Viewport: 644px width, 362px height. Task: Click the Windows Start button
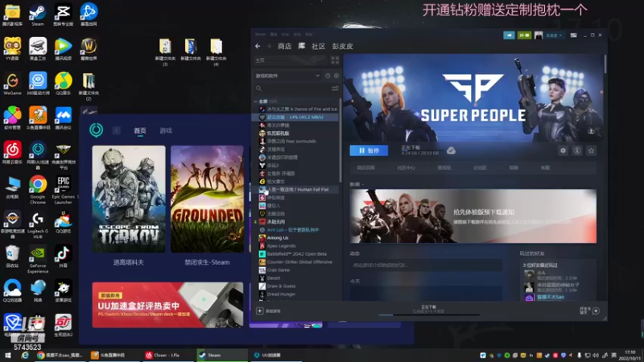point(7,355)
